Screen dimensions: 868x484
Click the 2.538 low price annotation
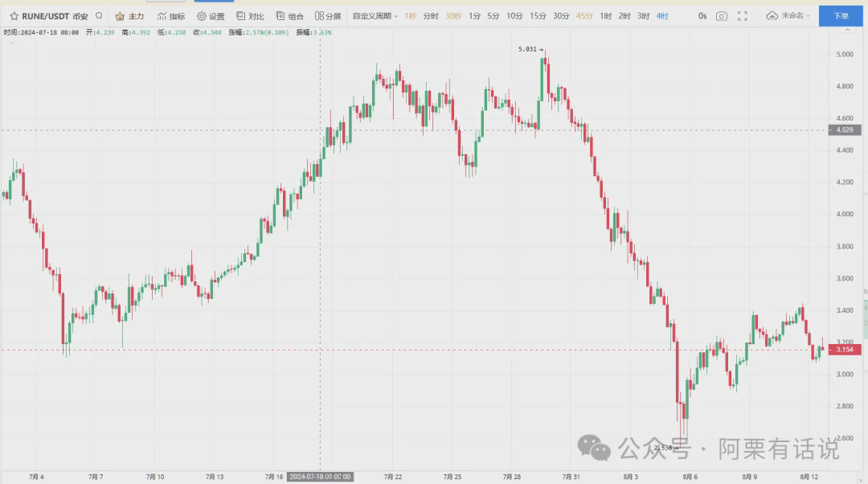(666, 448)
